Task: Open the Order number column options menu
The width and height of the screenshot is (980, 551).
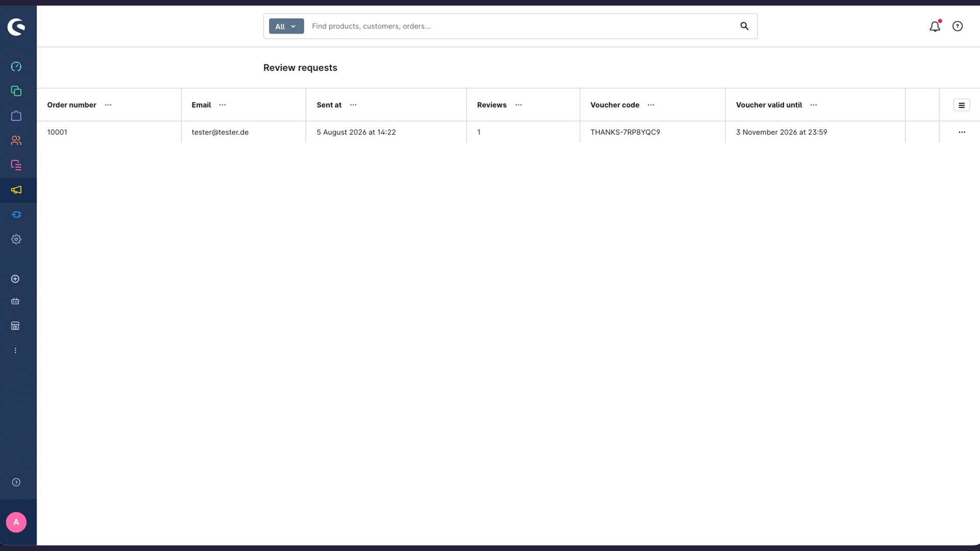Action: coord(108,105)
